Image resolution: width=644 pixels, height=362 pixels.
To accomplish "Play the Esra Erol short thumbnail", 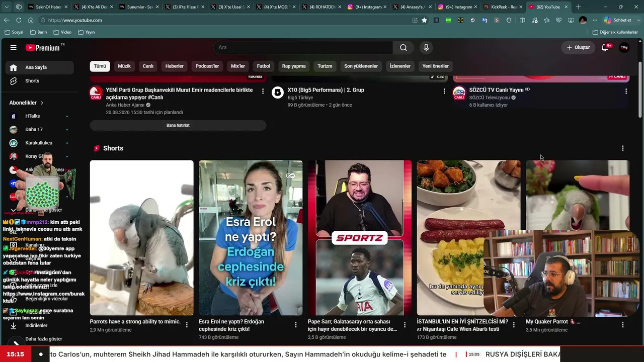I will [251, 238].
